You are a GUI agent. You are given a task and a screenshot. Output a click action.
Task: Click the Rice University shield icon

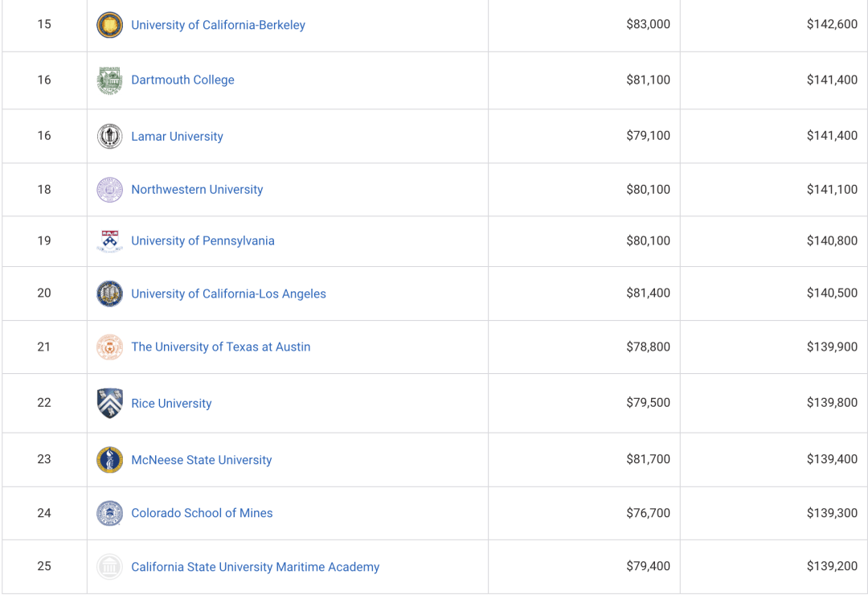(109, 404)
